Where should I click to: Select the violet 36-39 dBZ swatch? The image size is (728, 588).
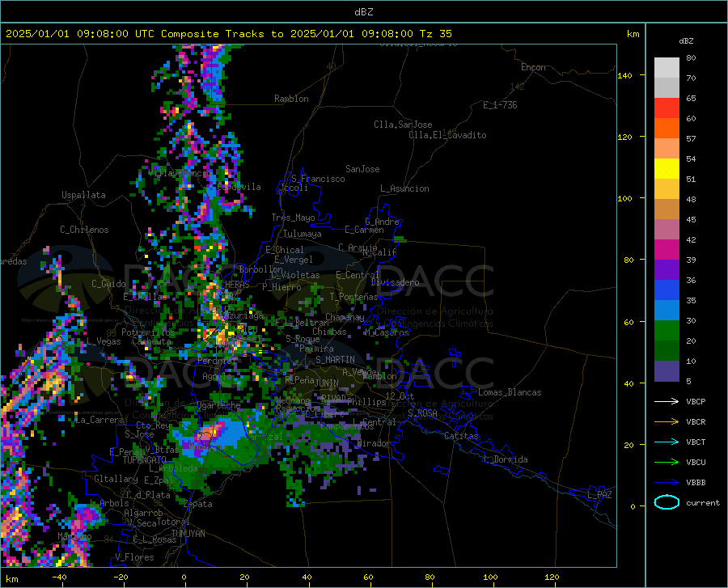click(667, 270)
